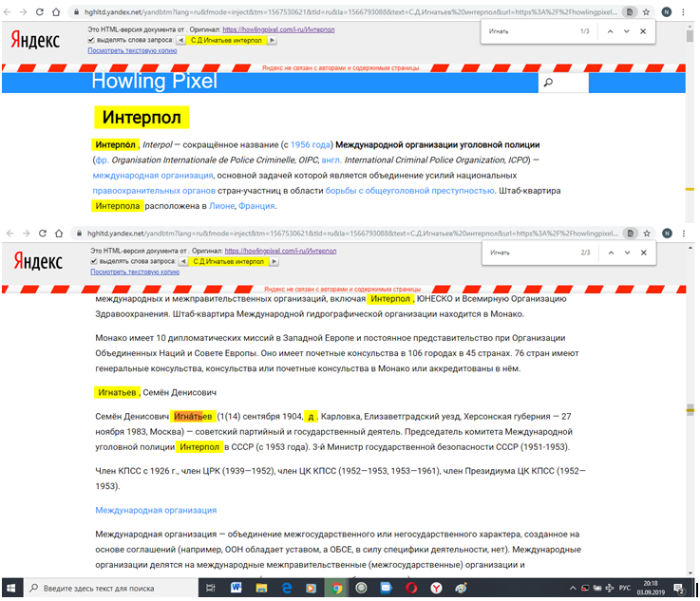Open Chrome three-dot menu in bottom window
The image size is (700, 601).
[x=684, y=233]
